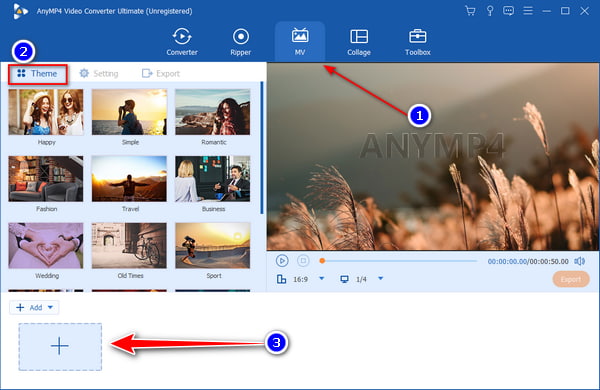This screenshot has width=600, height=390.
Task: Click the orange Export button
Action: point(571,279)
